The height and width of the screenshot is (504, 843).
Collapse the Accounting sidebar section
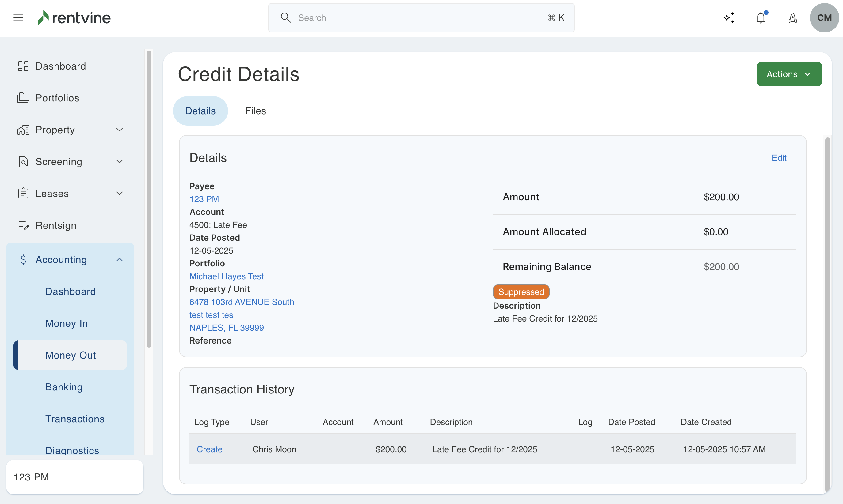pos(119,260)
